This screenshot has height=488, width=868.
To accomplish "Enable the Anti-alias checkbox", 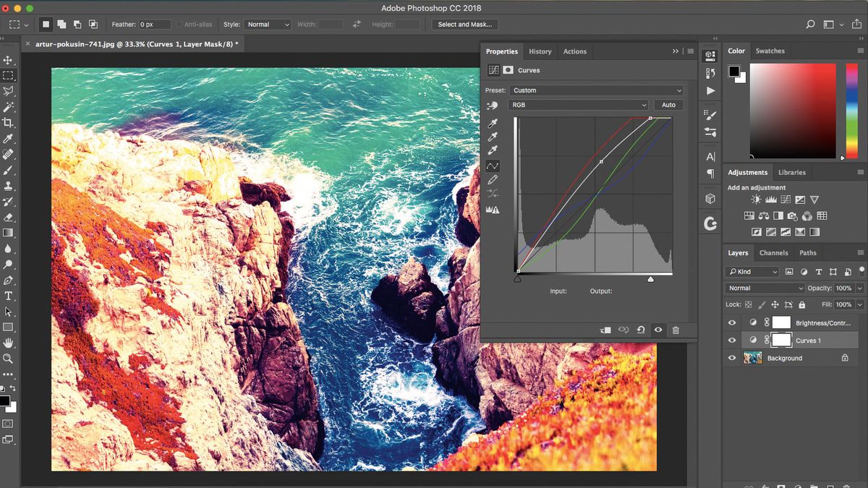I will pos(179,24).
